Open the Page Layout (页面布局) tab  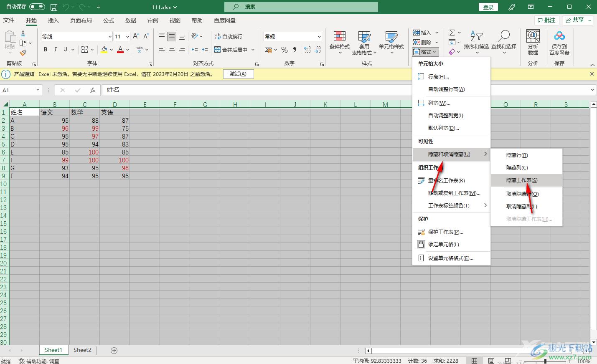(81, 20)
